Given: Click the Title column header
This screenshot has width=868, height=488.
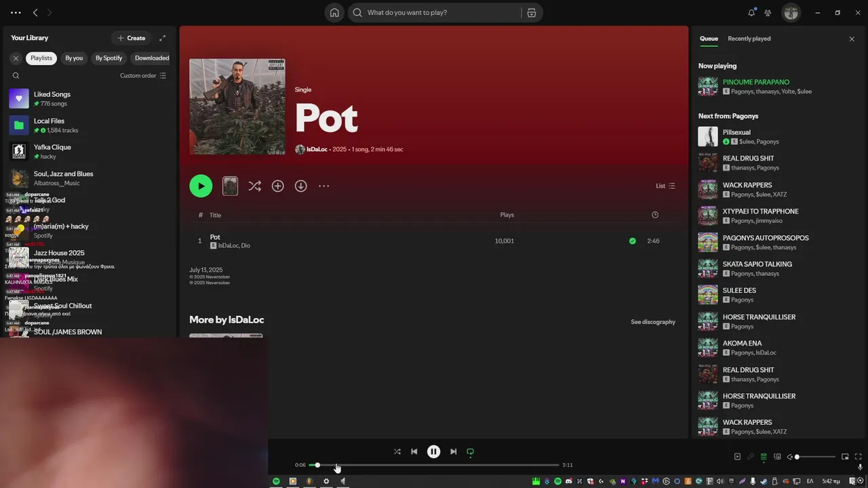Looking at the screenshot, I should click(215, 215).
